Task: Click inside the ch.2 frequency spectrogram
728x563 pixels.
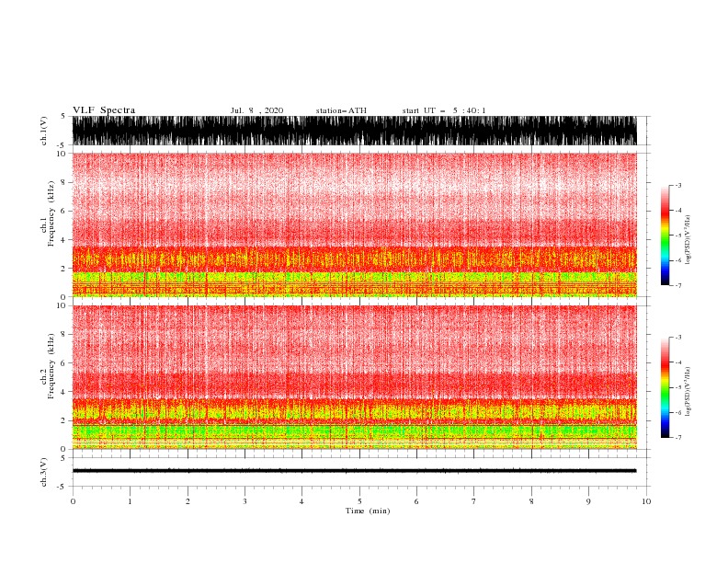Action: pyautogui.click(x=354, y=377)
